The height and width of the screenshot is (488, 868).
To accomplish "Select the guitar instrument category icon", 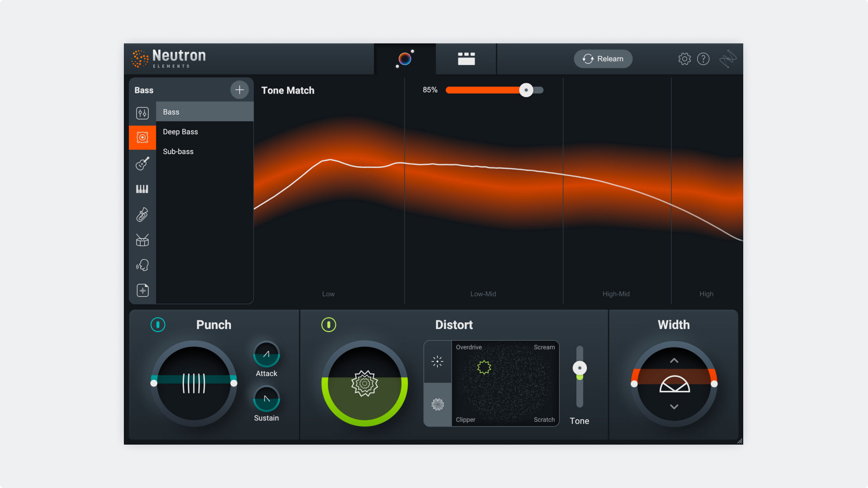I will 142,163.
